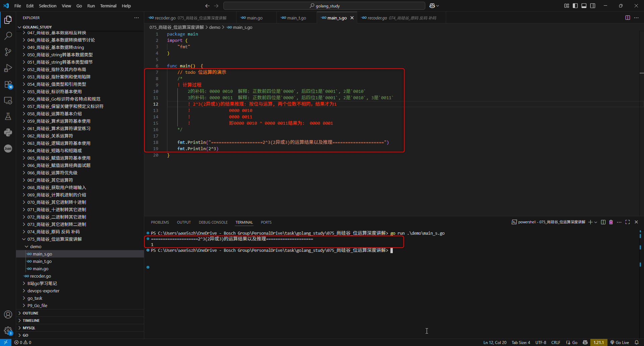This screenshot has height=346, width=644.
Task: Open the Source Control view
Action: pyautogui.click(x=8, y=52)
